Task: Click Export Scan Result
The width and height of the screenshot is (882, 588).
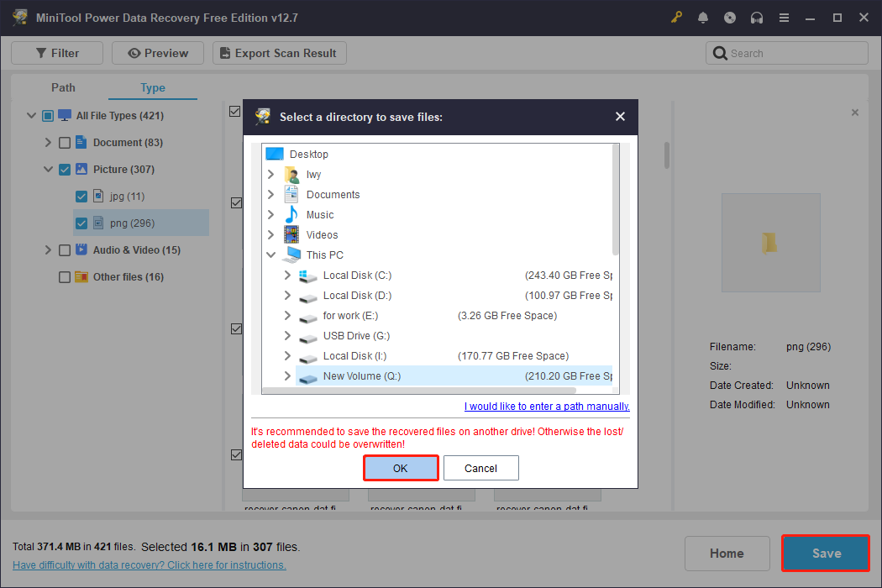Action: [x=279, y=52]
